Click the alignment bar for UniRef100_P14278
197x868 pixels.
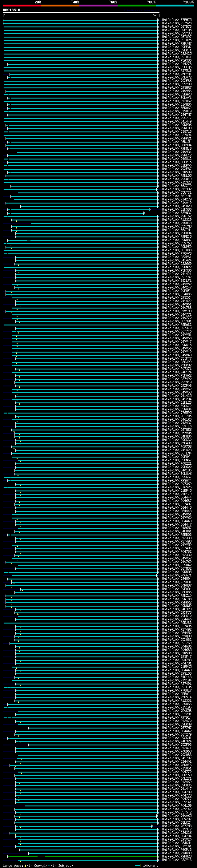pos(83,64)
